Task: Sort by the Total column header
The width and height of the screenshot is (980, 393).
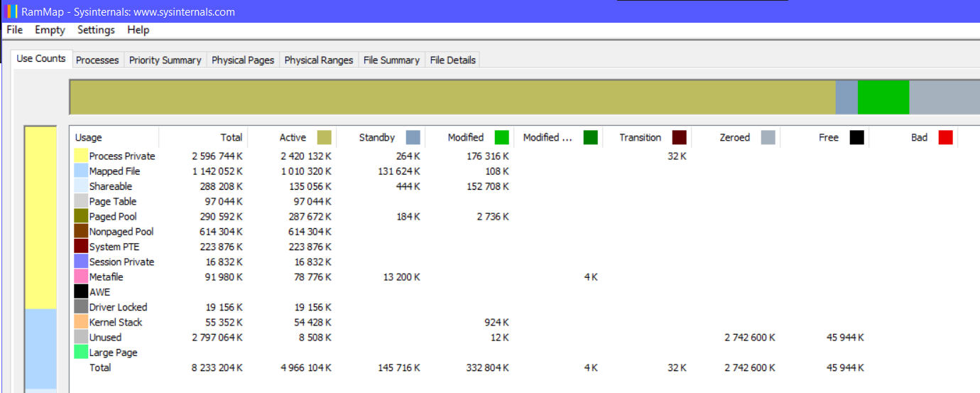Action: [x=203, y=137]
